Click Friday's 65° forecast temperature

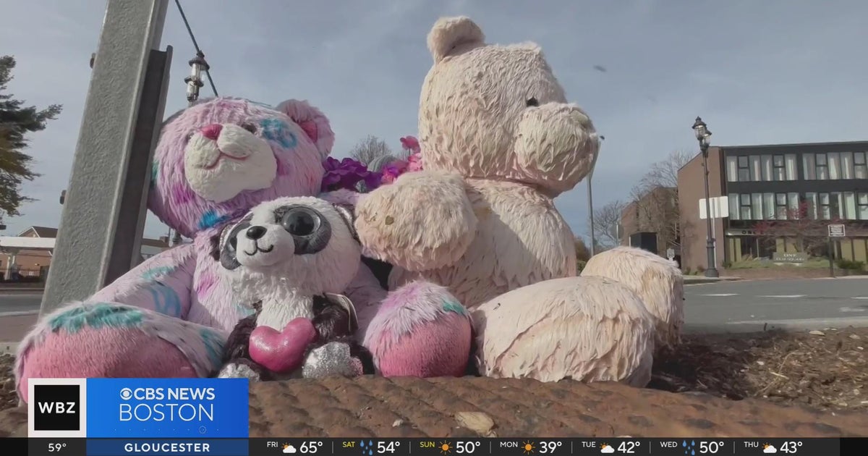pyautogui.click(x=311, y=448)
